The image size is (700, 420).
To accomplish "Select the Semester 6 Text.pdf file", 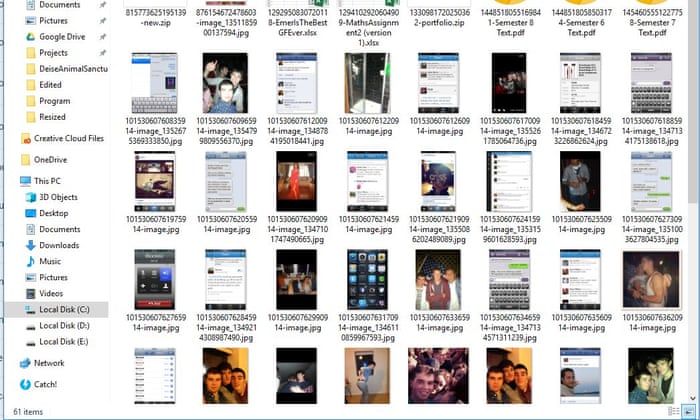I will pos(584,21).
